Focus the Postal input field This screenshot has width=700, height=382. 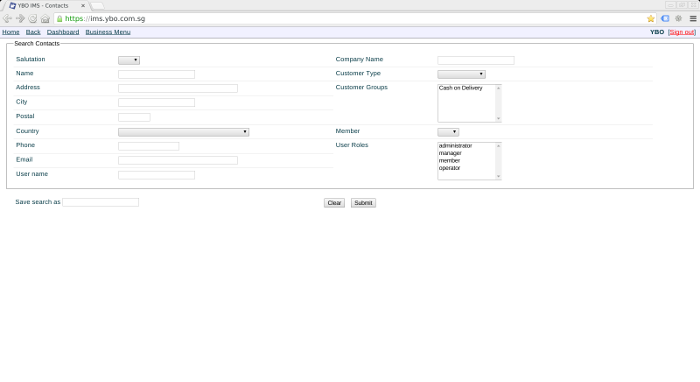134,117
